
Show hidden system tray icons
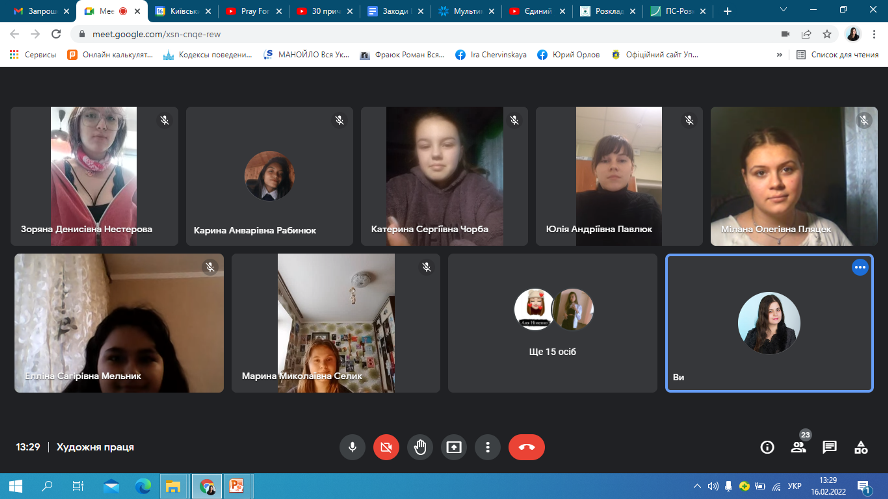click(697, 486)
